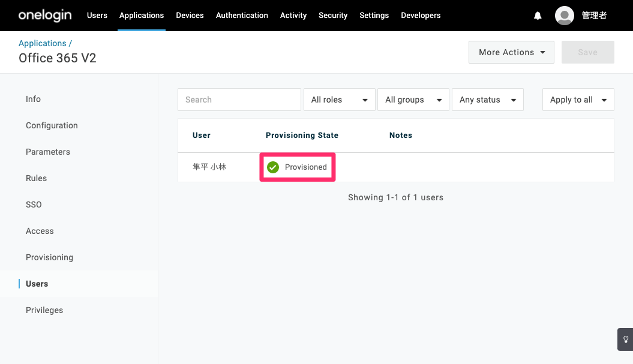Switch to the Info tab

click(x=33, y=99)
